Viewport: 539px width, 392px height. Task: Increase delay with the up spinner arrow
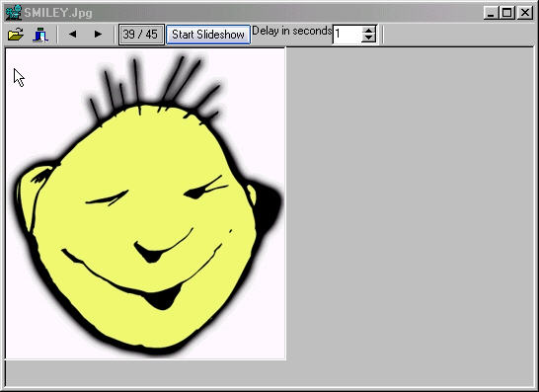coord(369,30)
